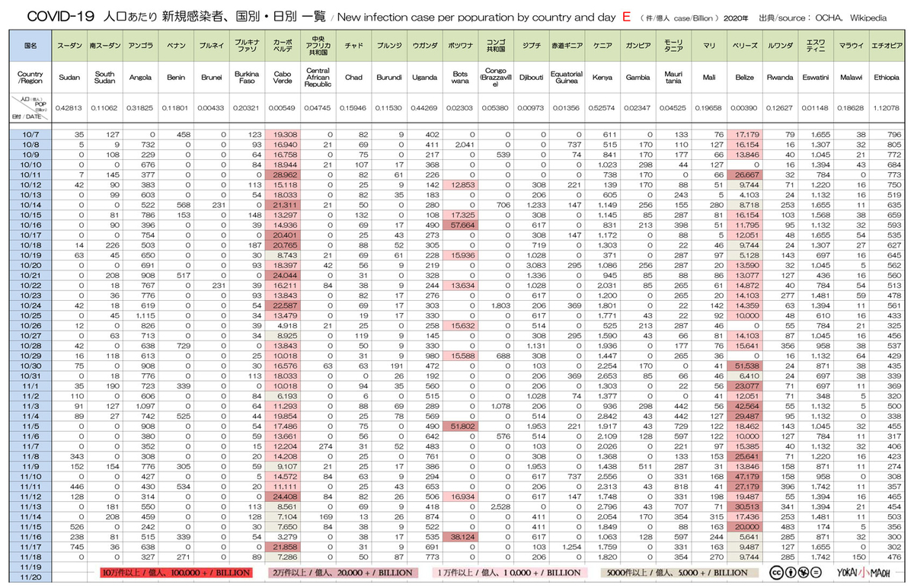Click the 11/1 date row label
Screen dimensions: 914x588
click(30, 386)
